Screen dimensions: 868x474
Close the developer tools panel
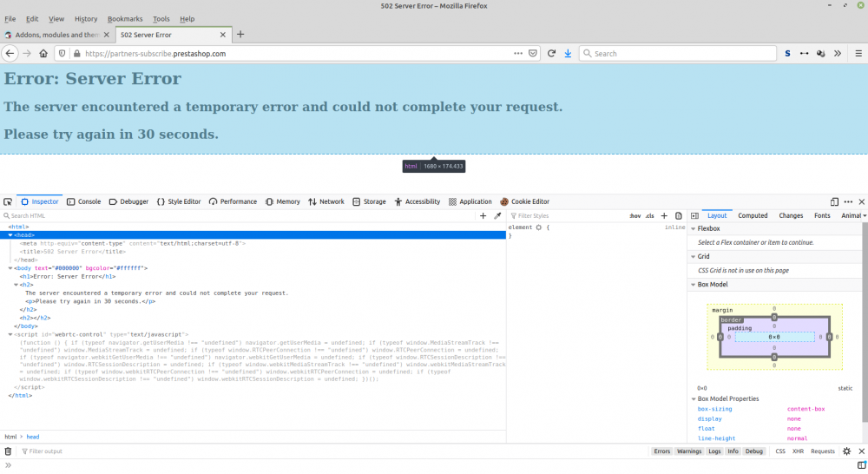[x=861, y=201]
